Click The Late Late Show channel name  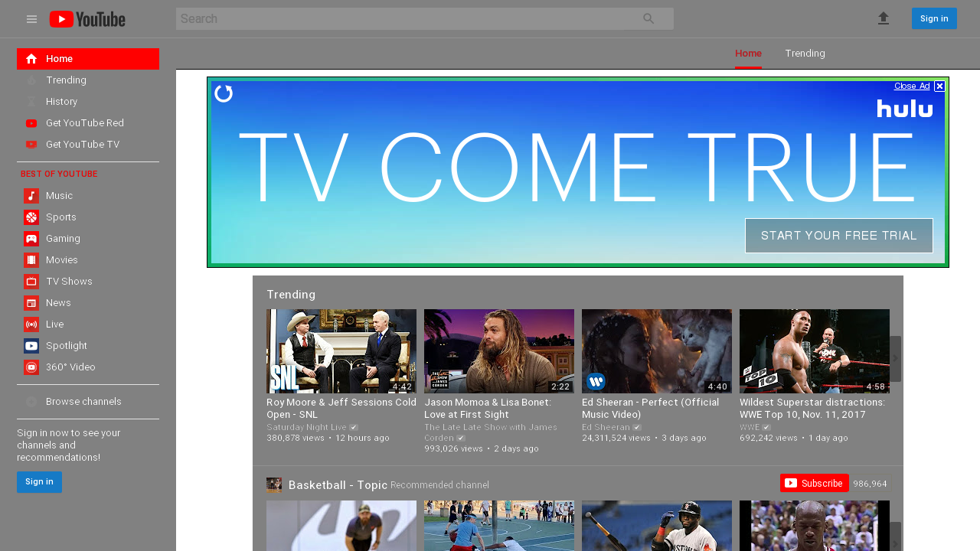coord(491,432)
